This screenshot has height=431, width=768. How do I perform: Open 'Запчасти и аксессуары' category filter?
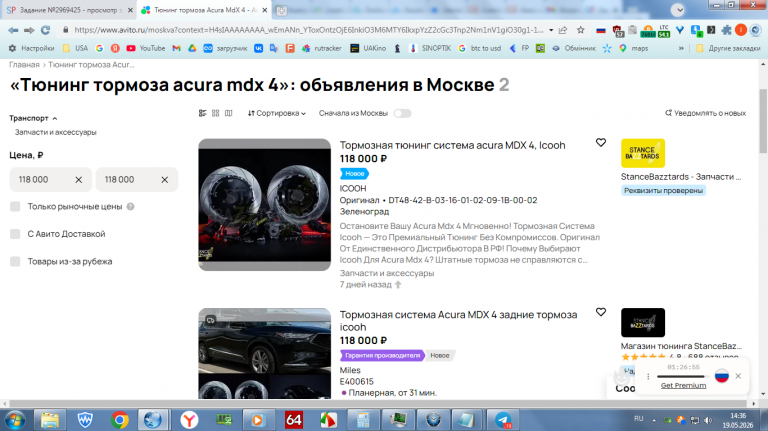[x=55, y=132]
